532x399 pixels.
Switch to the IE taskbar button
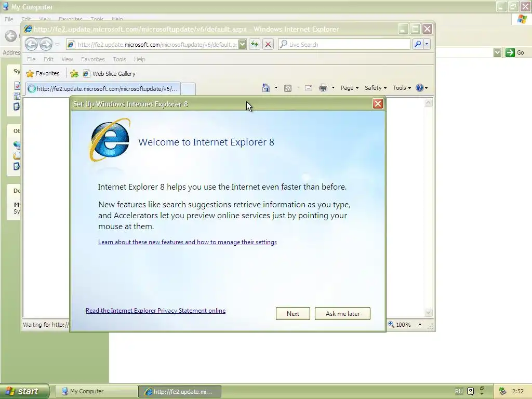tap(180, 392)
